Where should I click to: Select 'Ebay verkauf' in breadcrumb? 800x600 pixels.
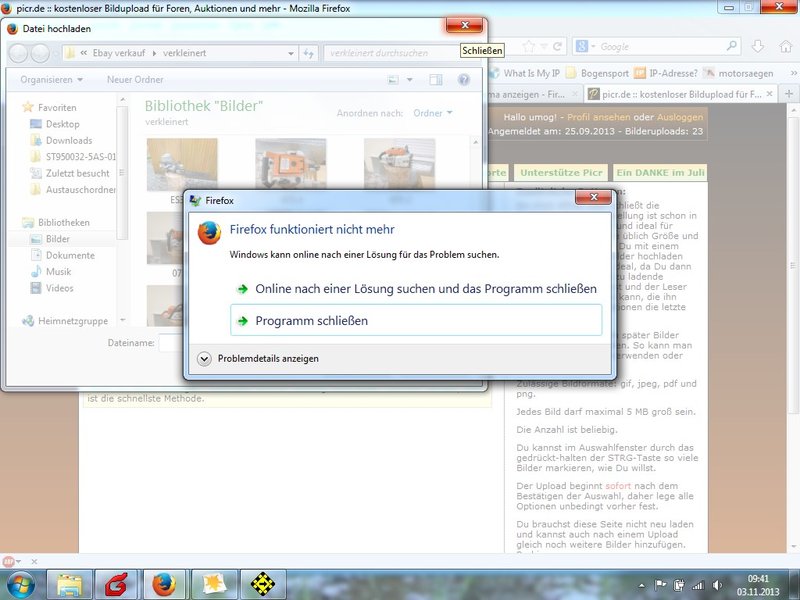(x=119, y=53)
